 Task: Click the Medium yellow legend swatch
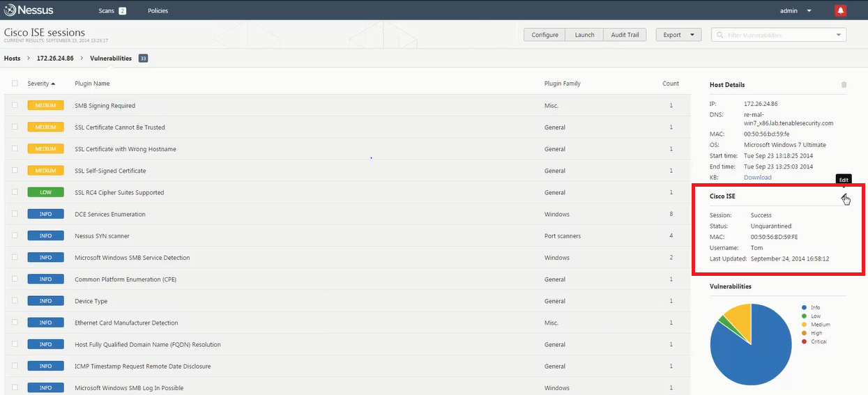coord(805,325)
